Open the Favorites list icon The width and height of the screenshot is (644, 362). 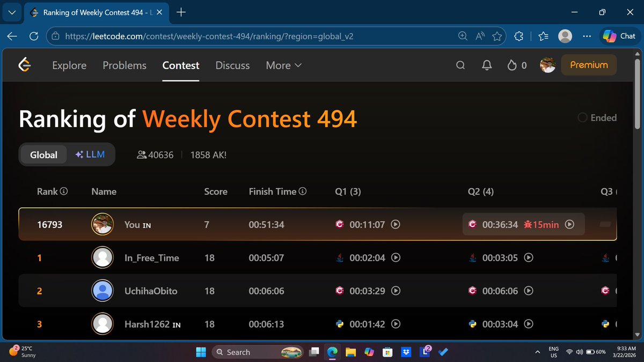(x=543, y=36)
